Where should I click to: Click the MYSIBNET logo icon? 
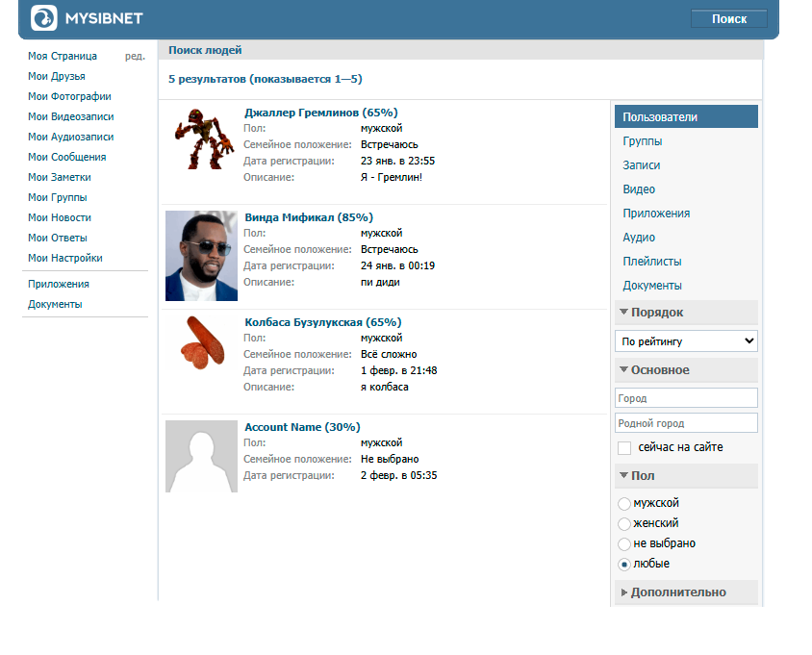[x=44, y=17]
